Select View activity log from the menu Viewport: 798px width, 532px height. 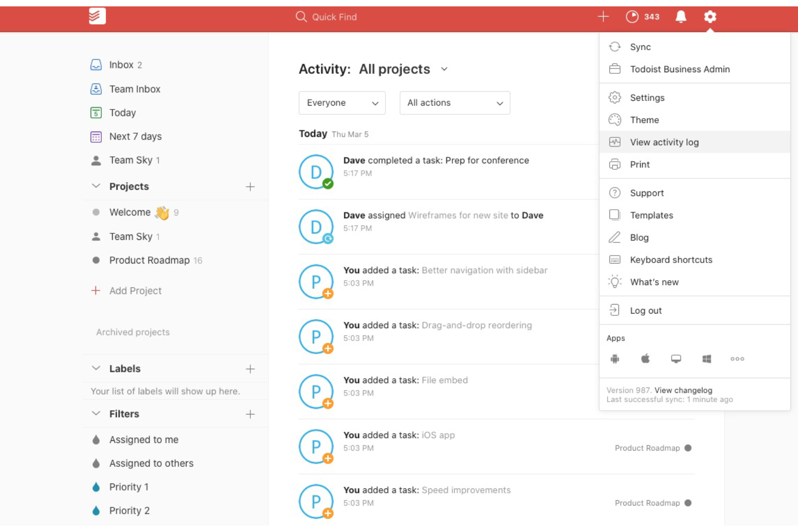(664, 142)
